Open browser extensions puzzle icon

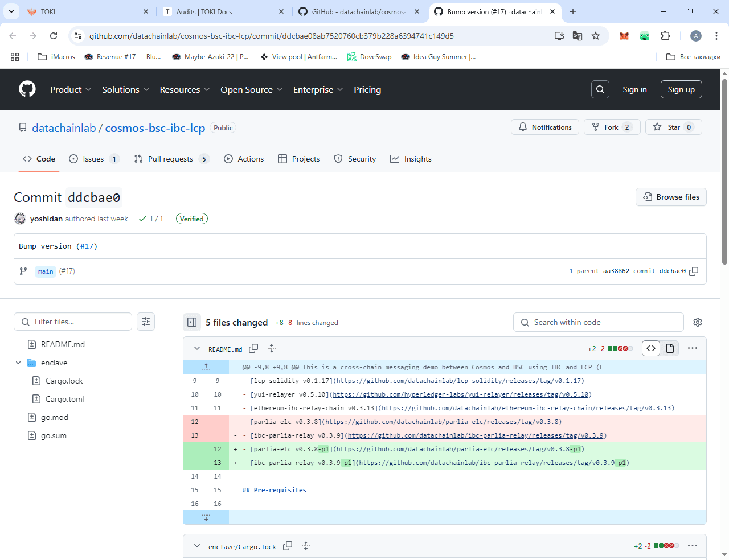point(665,36)
